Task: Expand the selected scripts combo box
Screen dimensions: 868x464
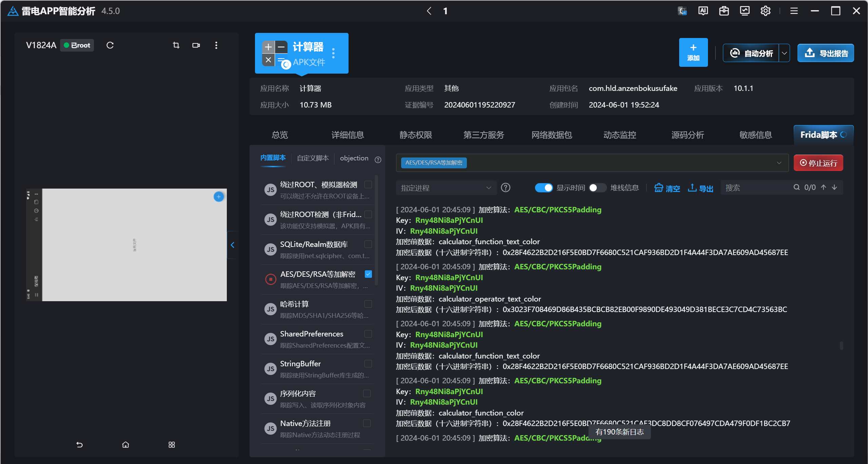Action: pos(779,163)
